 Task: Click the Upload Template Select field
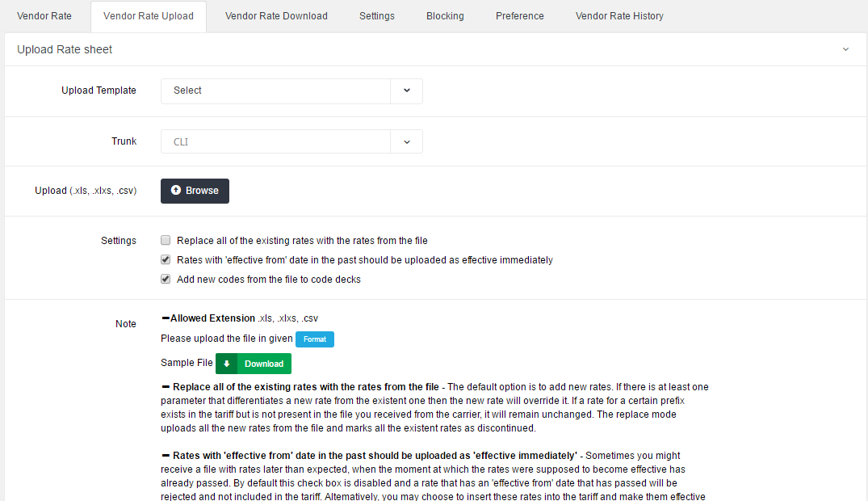[275, 91]
